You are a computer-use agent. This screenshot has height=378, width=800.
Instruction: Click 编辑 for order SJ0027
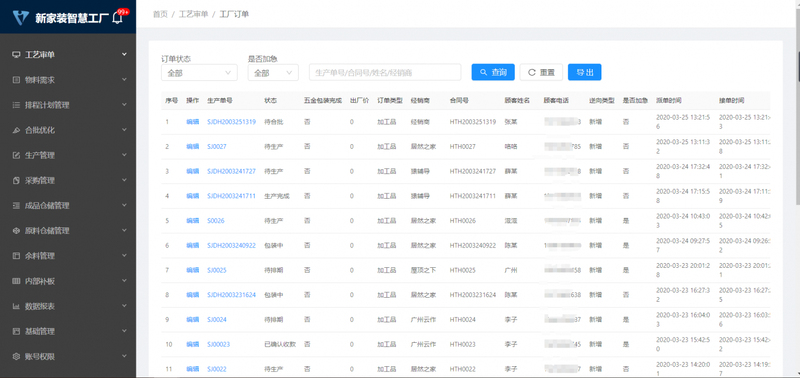pyautogui.click(x=192, y=147)
